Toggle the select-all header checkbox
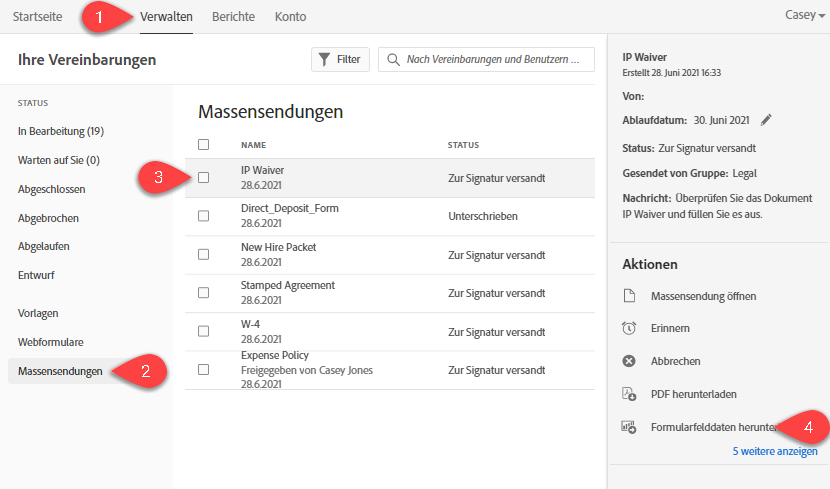Viewport: 830px width, 489px height. point(204,145)
